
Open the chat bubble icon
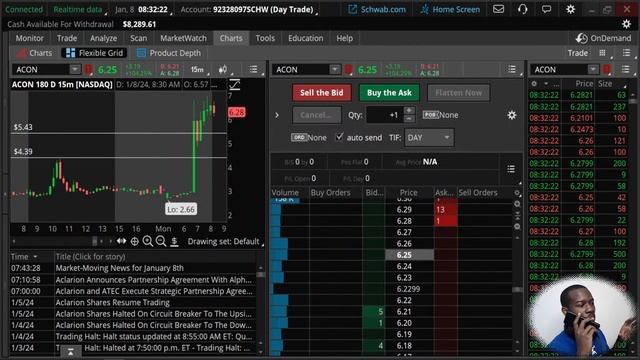click(546, 9)
